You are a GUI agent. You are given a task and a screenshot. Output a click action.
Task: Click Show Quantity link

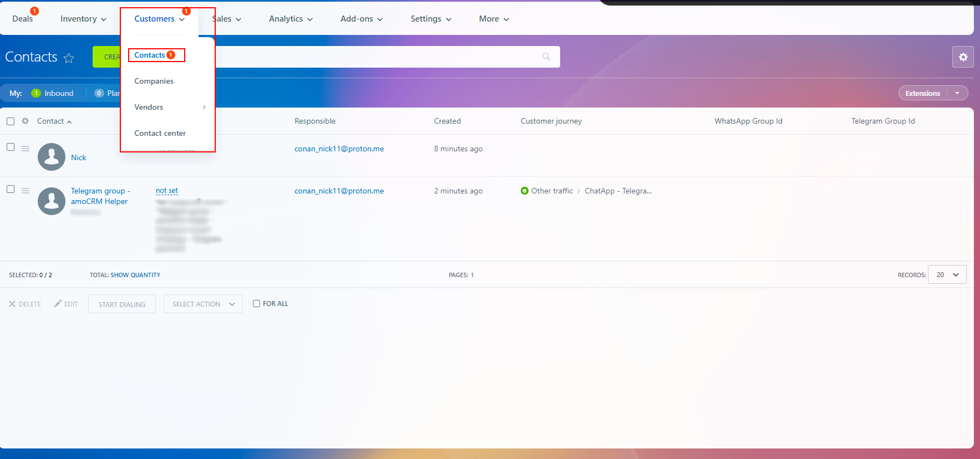click(135, 275)
